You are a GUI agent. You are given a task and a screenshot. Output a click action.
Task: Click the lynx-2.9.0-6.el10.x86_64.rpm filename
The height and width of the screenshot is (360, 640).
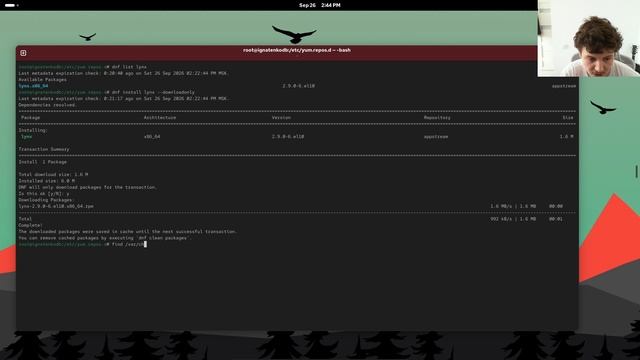[x=56, y=207]
